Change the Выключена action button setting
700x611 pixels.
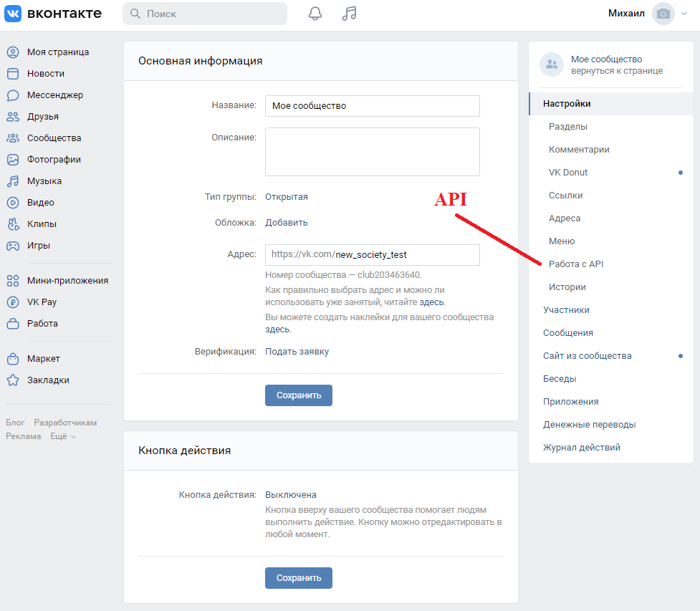pos(290,495)
